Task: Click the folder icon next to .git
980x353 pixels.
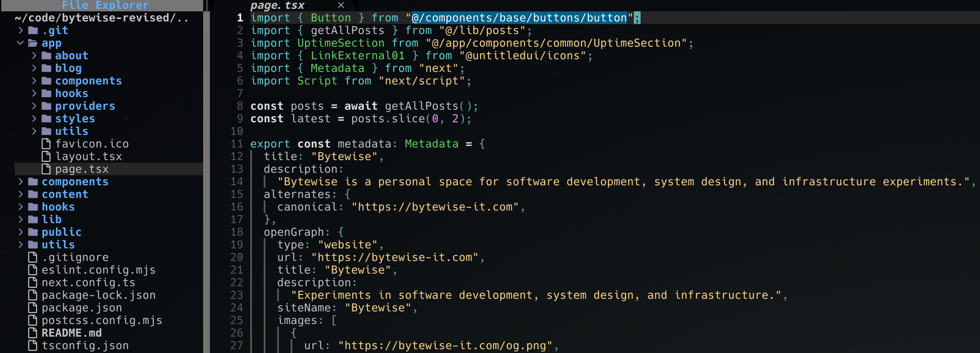Action: pos(33,30)
